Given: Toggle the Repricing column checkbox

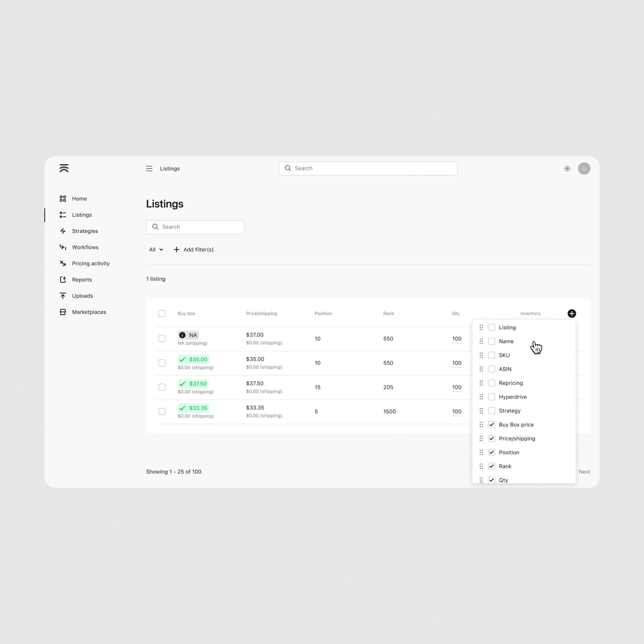Looking at the screenshot, I should [x=492, y=383].
